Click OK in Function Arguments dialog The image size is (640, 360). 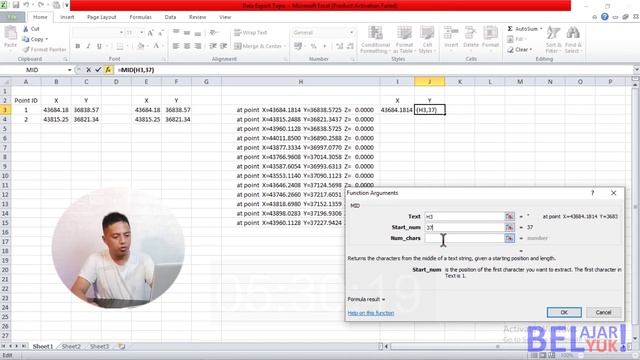point(564,312)
